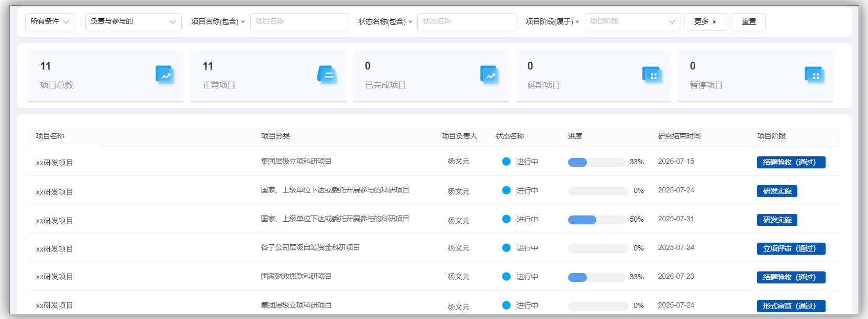Click the status dot in the 立项评审 row
The height and width of the screenshot is (319, 868).
(506, 248)
